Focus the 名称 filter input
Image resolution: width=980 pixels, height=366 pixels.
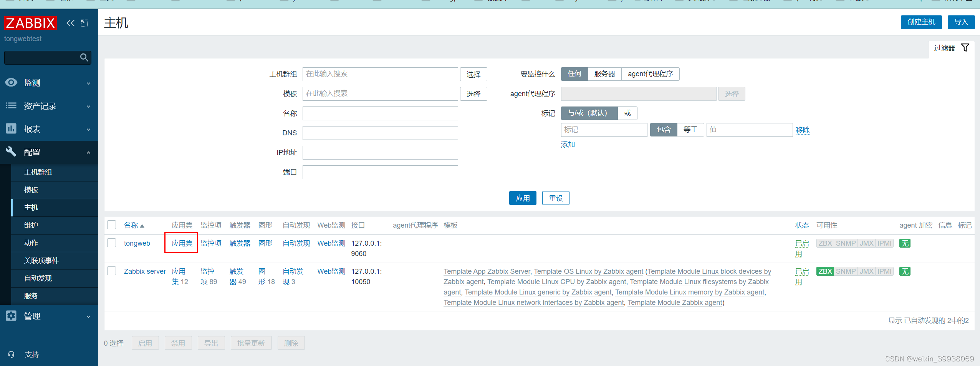[x=380, y=113]
